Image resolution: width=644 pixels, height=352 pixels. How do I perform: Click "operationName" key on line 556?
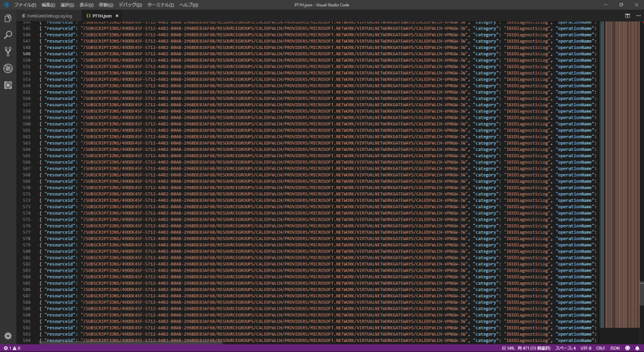tap(576, 99)
